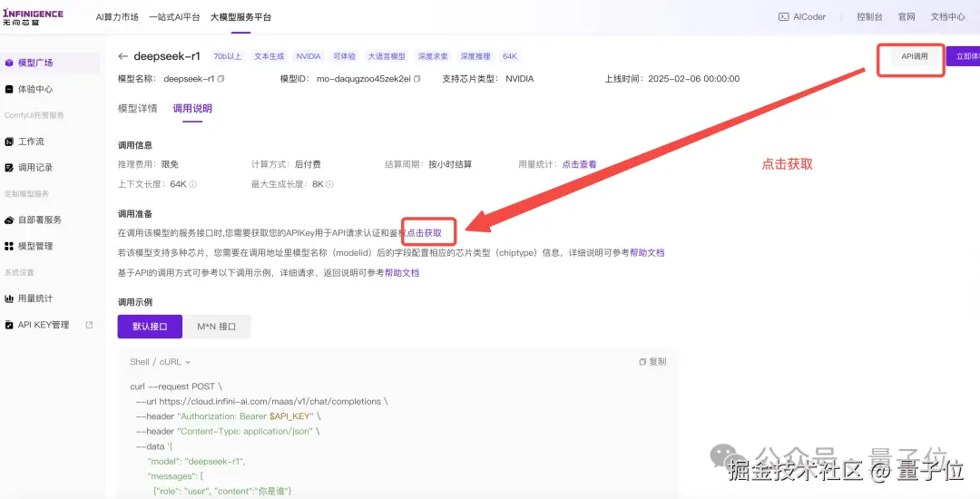Click the 体验中心 sidebar icon
The height and width of the screenshot is (499, 980).
(x=9, y=89)
